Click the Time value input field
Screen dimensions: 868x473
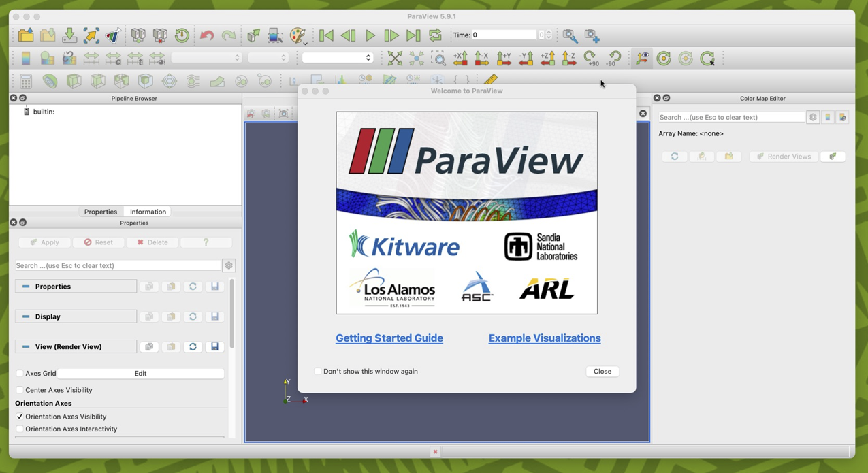click(x=504, y=35)
